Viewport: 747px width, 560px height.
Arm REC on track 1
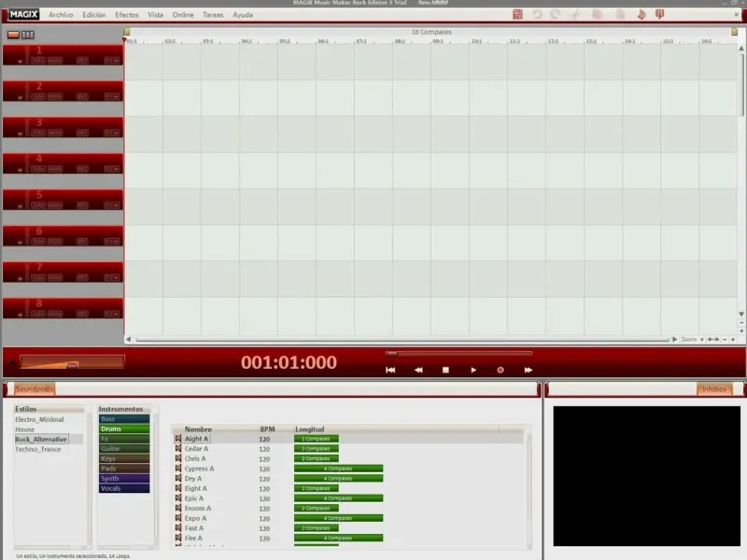(x=82, y=61)
